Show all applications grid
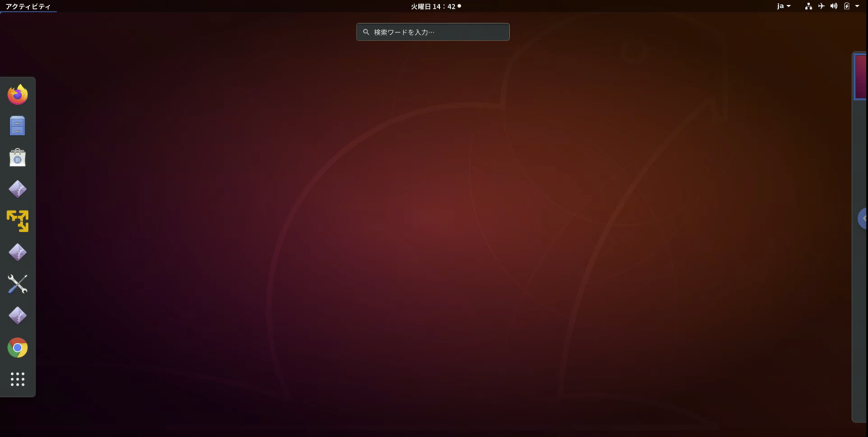The height and width of the screenshot is (437, 868). pos(17,379)
